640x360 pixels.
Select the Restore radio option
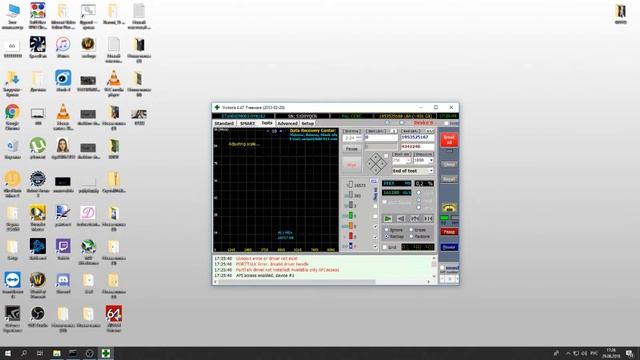point(411,236)
